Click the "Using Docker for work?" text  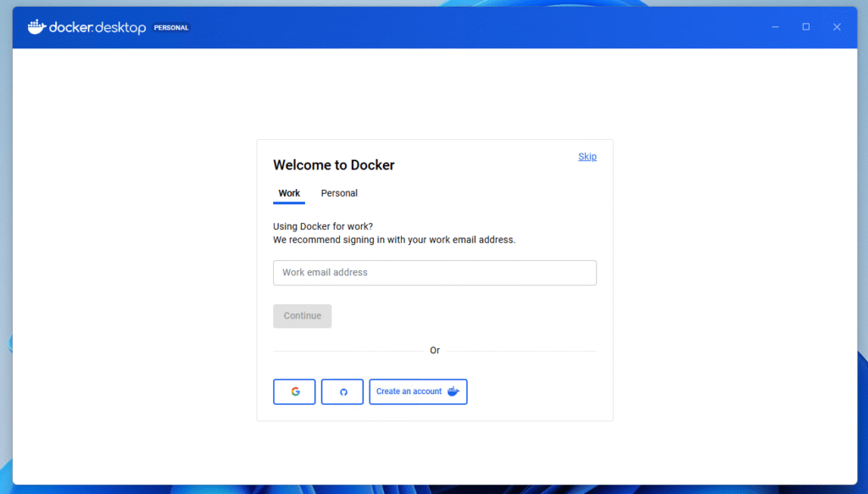[x=323, y=226]
